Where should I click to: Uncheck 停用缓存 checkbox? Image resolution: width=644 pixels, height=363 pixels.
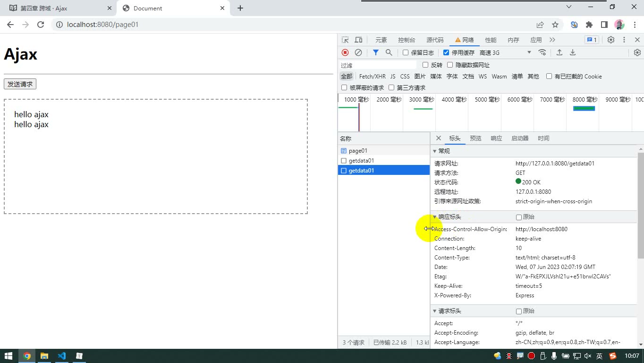point(446,52)
